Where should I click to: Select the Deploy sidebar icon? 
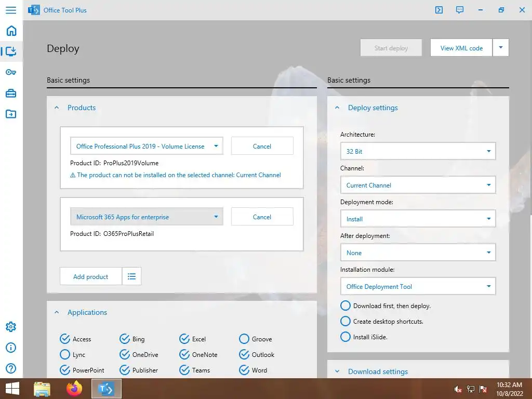point(11,51)
